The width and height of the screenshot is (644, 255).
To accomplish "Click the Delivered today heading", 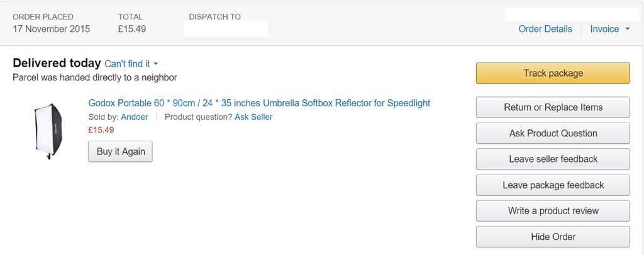I will click(57, 63).
